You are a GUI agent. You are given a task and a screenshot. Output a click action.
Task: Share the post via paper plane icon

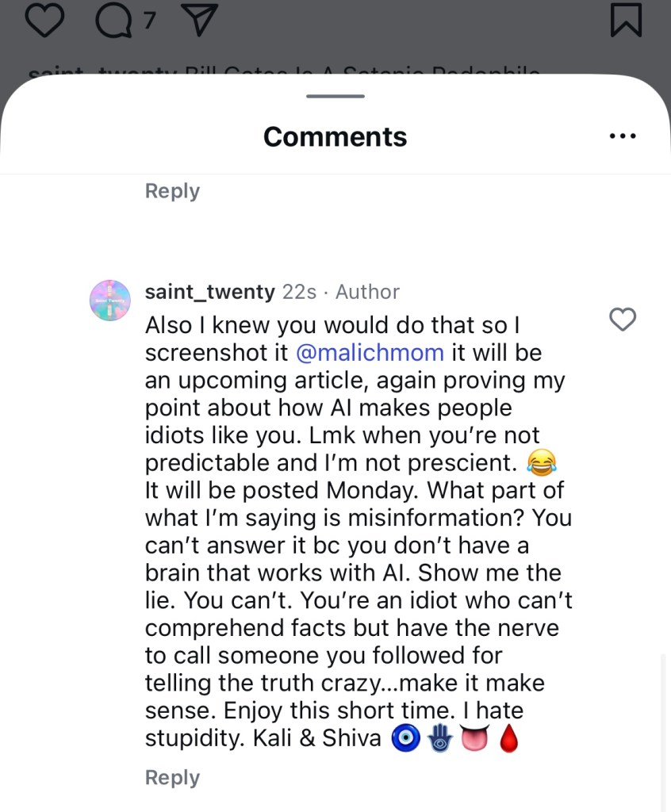(x=194, y=21)
